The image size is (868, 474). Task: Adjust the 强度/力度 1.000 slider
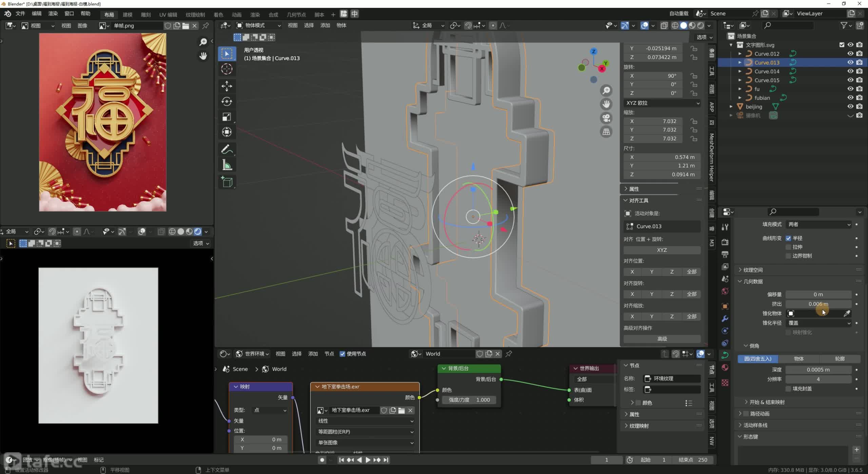469,400
